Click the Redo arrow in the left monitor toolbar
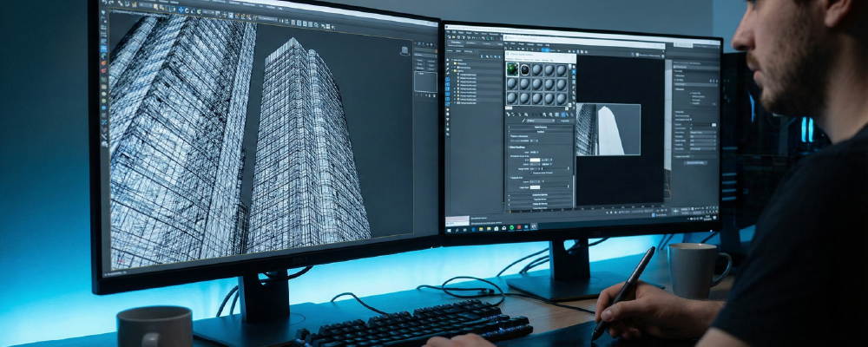 [111, 3]
